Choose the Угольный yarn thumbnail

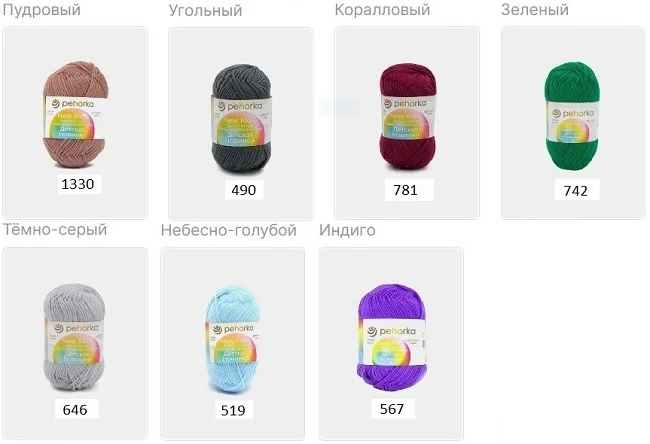241,124
